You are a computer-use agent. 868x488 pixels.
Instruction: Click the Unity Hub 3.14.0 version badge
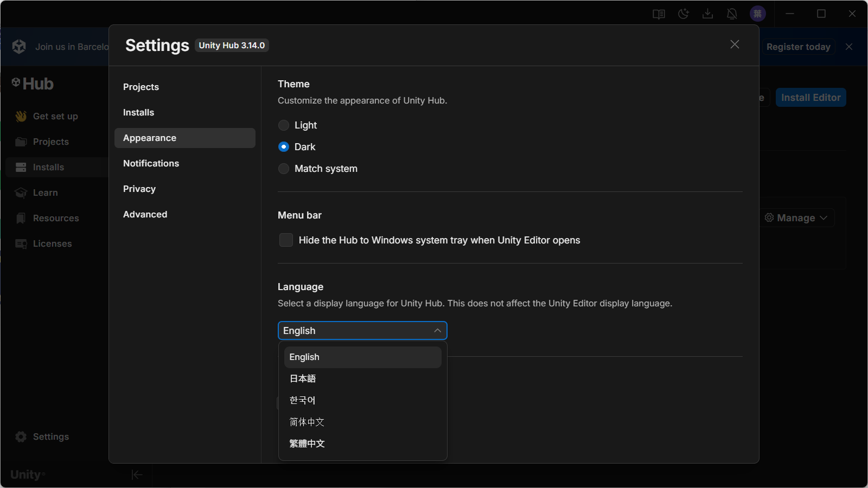pyautogui.click(x=232, y=46)
